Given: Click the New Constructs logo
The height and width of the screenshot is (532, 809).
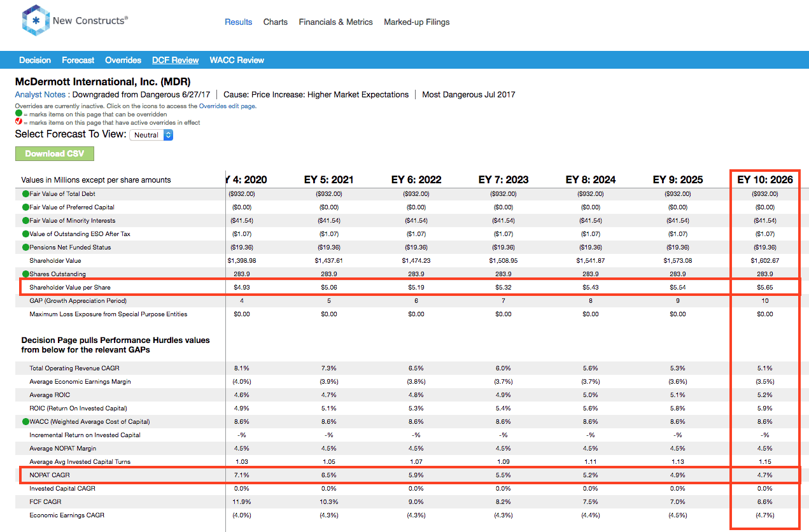Looking at the screenshot, I should tap(74, 20).
